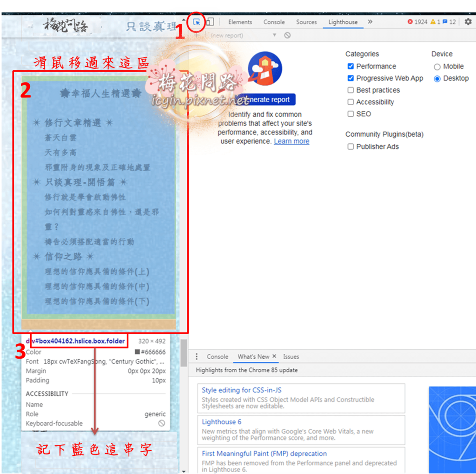Click the blue Chrome update thumbnail

[452, 430]
